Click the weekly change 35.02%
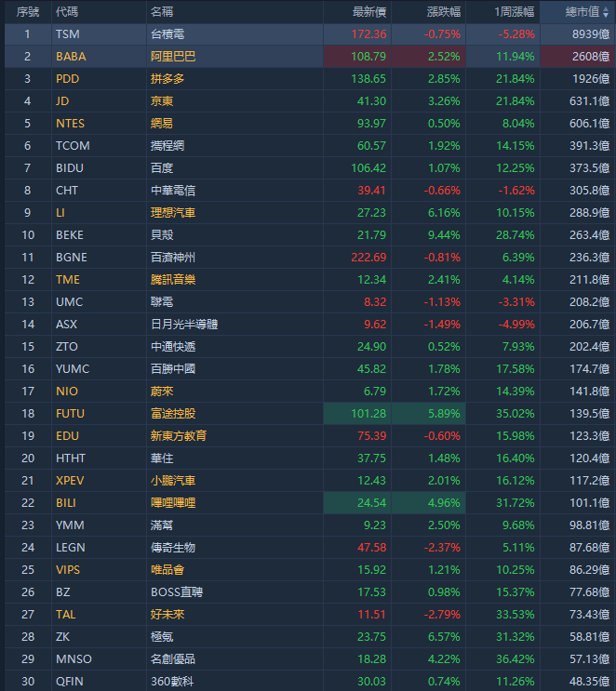The image size is (616, 691). [x=515, y=413]
